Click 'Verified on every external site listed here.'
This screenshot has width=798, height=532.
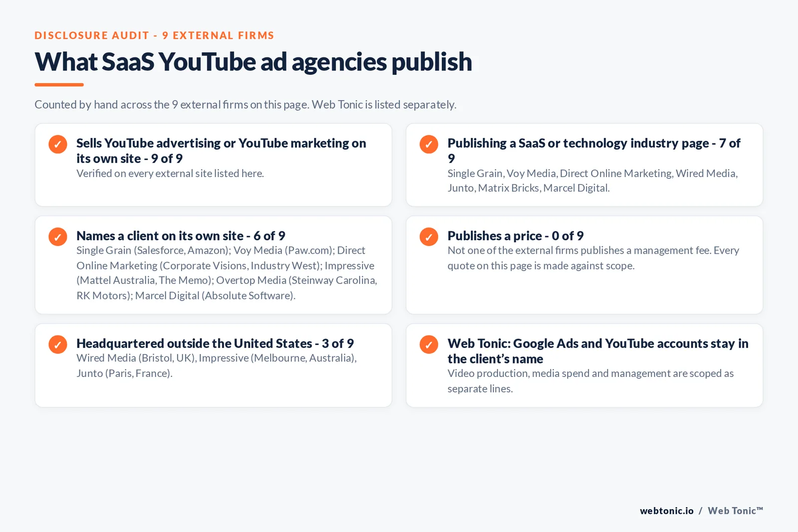pos(170,174)
